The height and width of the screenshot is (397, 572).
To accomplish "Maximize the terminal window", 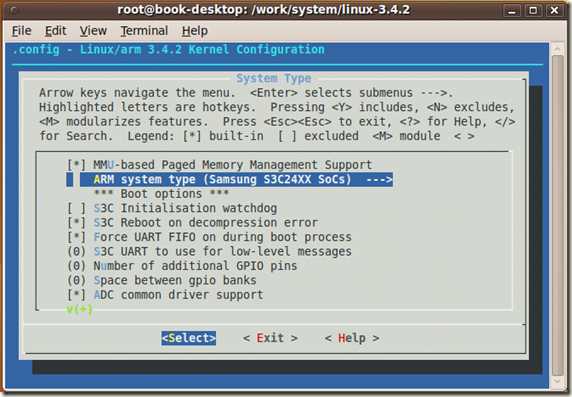I will 533,10.
